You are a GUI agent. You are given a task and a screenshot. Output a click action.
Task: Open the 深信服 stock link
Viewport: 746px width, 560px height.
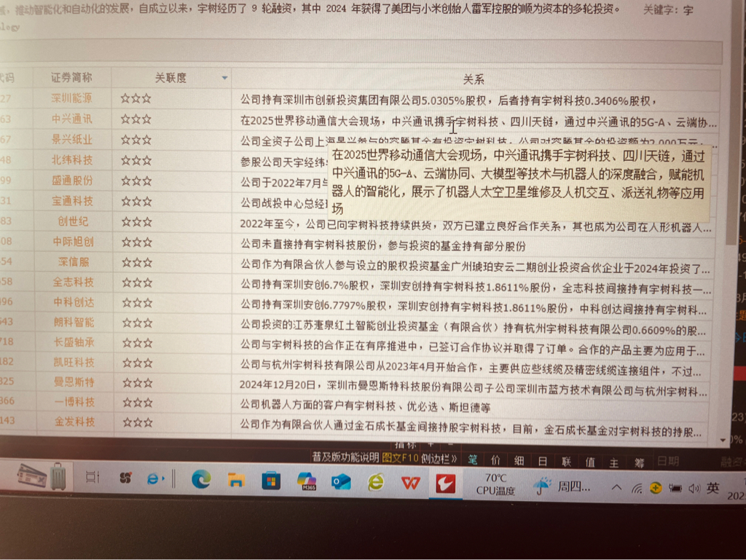tap(74, 262)
